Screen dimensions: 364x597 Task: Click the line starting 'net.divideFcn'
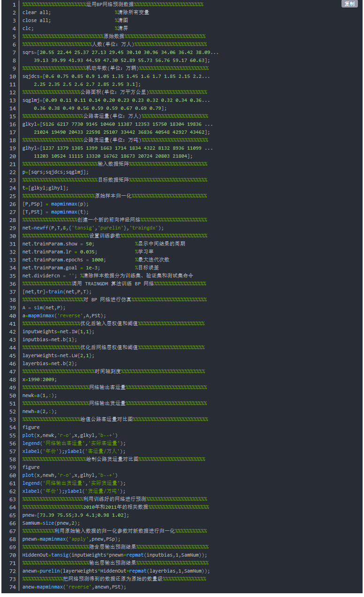108,276
